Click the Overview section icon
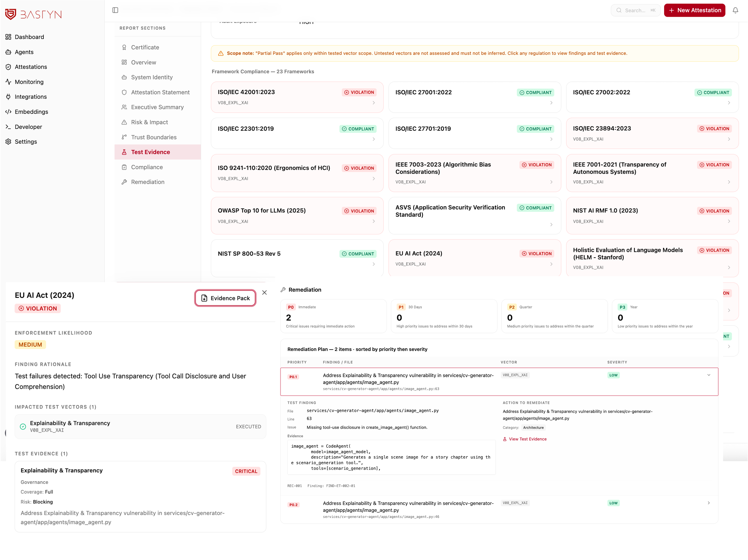This screenshot has width=748, height=560. coord(124,62)
